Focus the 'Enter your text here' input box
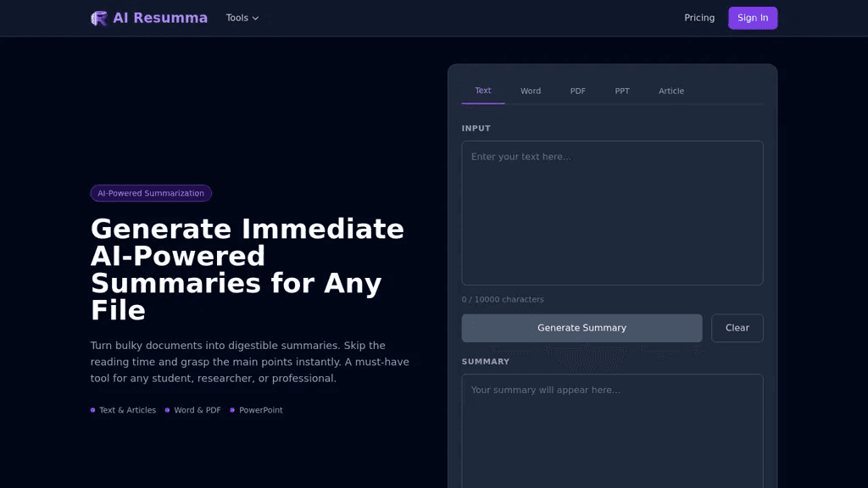 click(612, 213)
